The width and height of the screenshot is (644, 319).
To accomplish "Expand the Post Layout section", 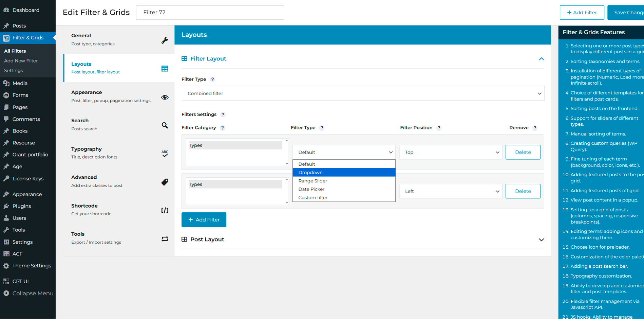I will click(541, 240).
